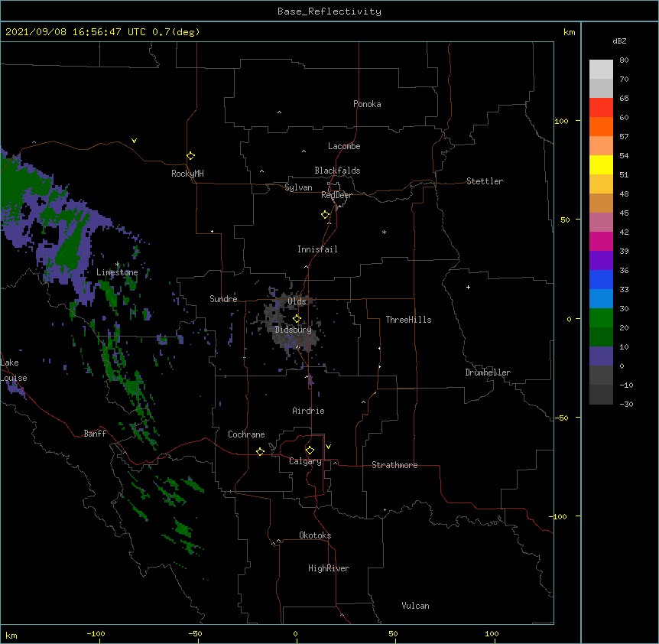Click the HighRiver label

coord(329,568)
